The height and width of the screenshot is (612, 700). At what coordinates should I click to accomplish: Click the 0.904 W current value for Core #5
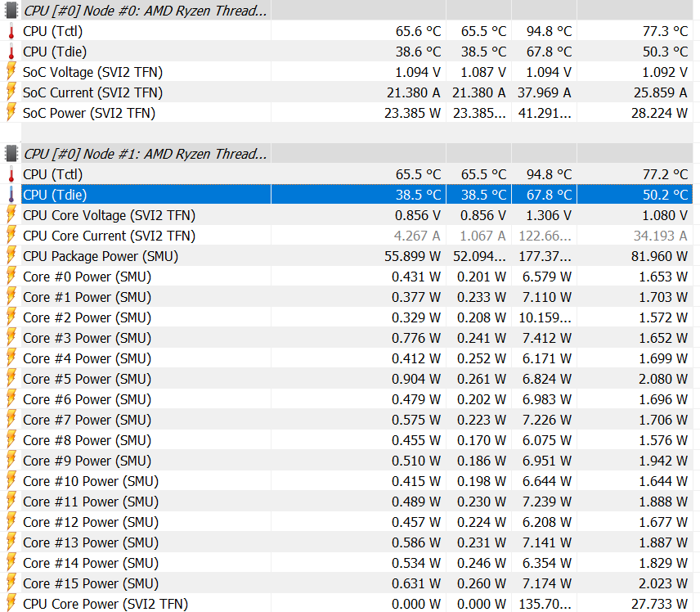click(x=415, y=379)
